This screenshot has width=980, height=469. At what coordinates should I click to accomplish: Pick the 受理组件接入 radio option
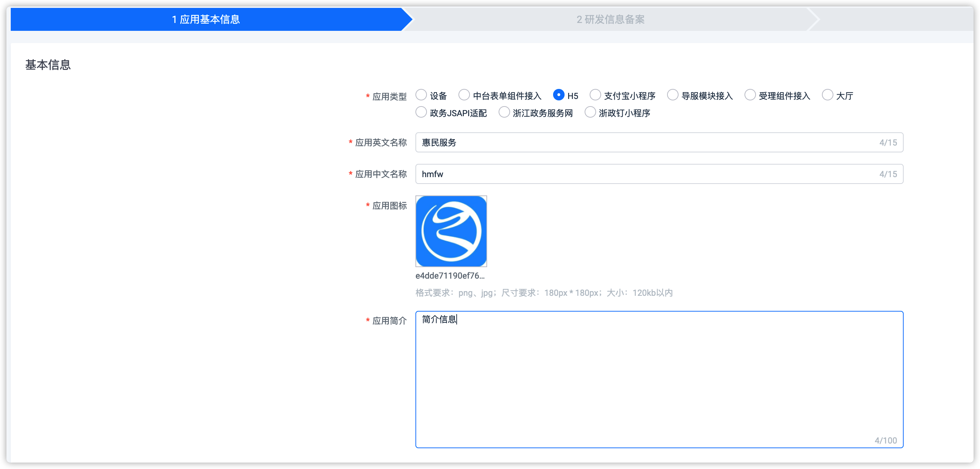pos(750,95)
